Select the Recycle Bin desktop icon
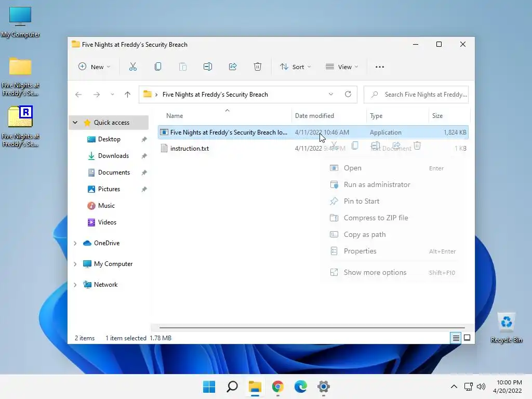 click(x=507, y=328)
